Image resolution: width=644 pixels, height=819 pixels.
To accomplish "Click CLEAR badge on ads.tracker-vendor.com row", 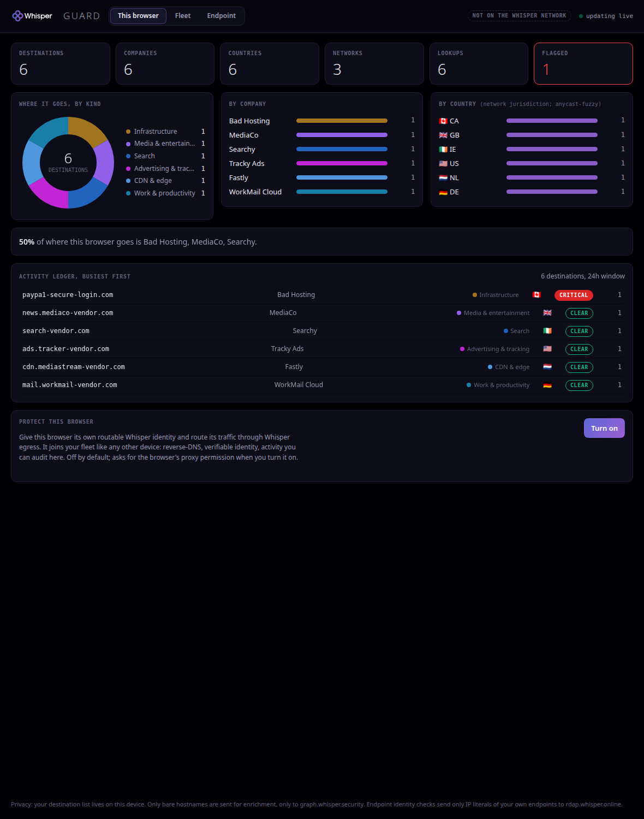I will (579, 349).
